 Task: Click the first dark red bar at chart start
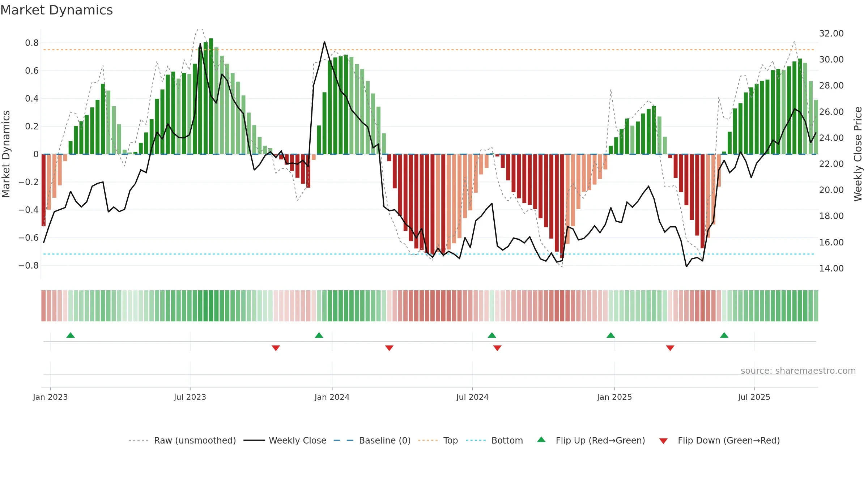click(x=43, y=190)
